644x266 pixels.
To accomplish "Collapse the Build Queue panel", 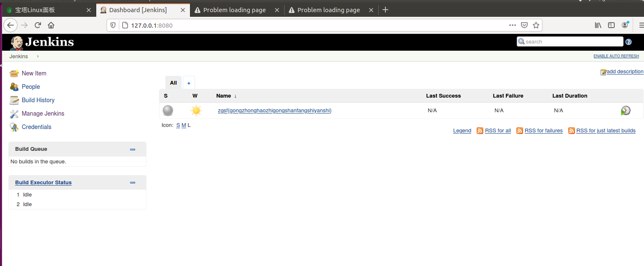I will pyautogui.click(x=133, y=149).
